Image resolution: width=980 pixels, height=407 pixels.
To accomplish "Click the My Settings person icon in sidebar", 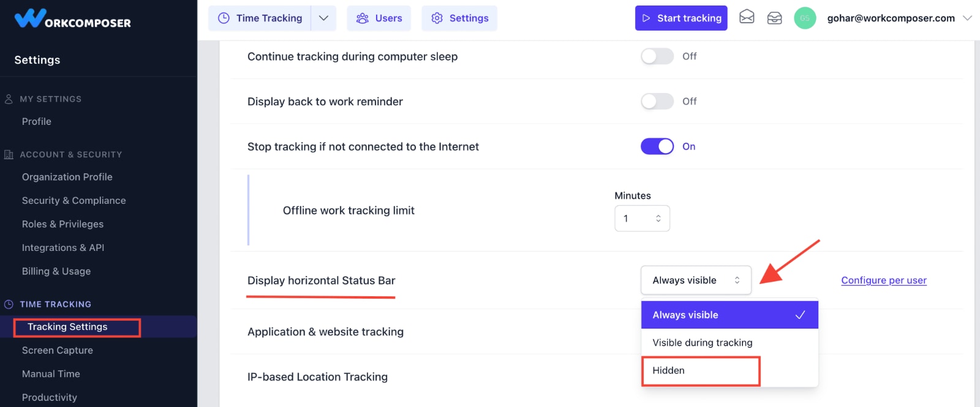I will (x=9, y=98).
